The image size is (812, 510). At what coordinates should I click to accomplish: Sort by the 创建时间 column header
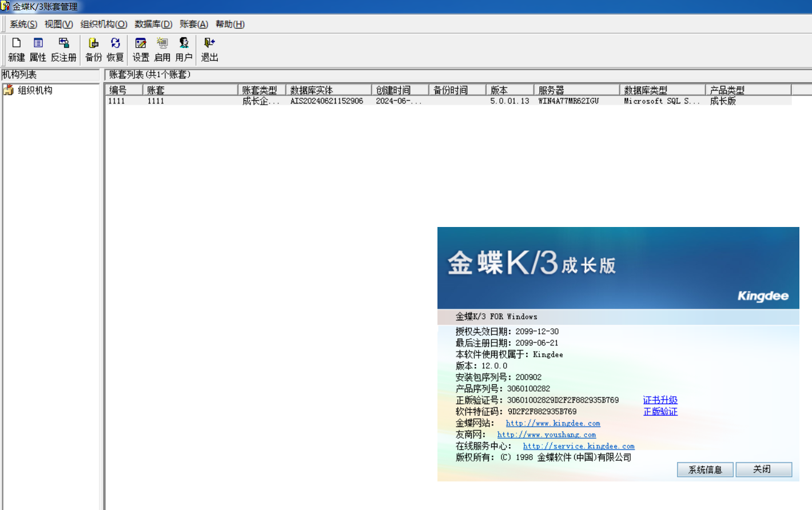[x=393, y=90]
